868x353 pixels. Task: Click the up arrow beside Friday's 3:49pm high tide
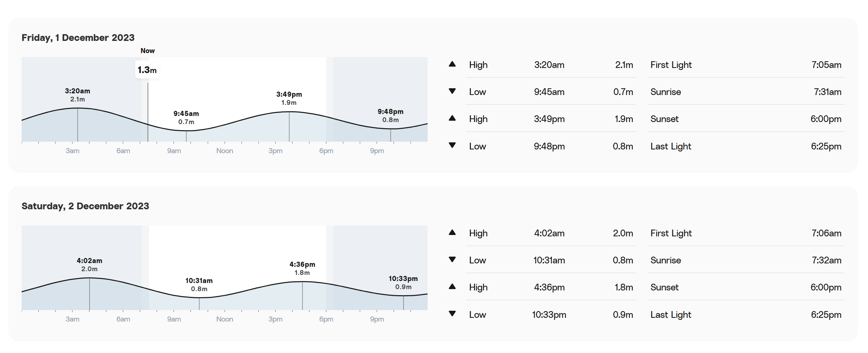tap(452, 118)
